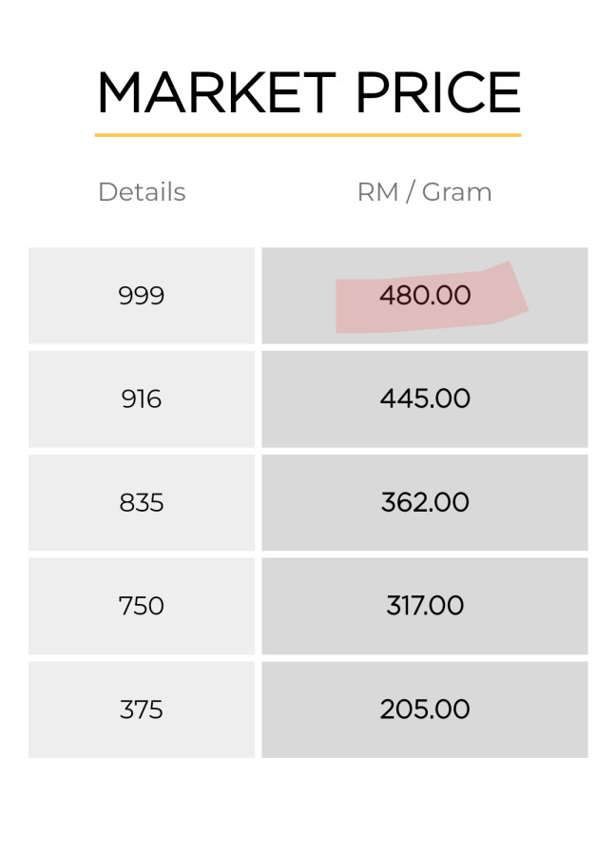
Task: Click the white divider between 916 and 445.00
Action: tap(258, 399)
